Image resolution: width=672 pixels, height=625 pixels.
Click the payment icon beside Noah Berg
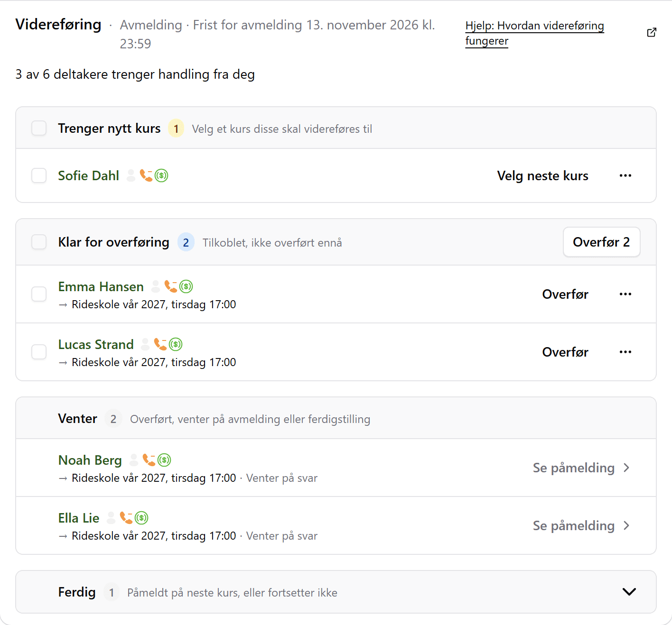click(x=164, y=460)
